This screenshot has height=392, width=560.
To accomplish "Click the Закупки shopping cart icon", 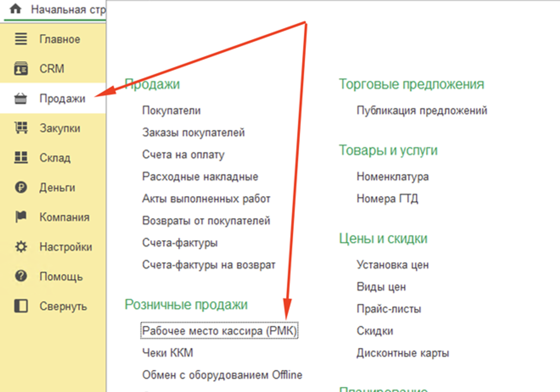I will coord(21,128).
